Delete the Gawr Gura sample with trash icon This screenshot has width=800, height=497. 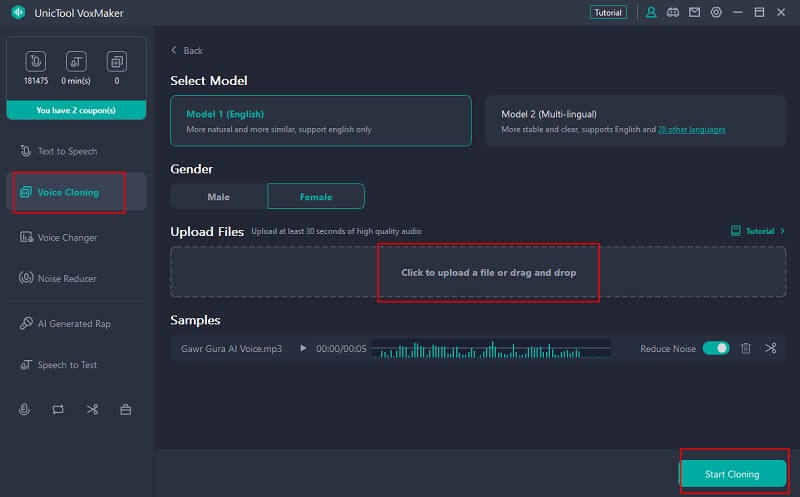click(x=746, y=348)
